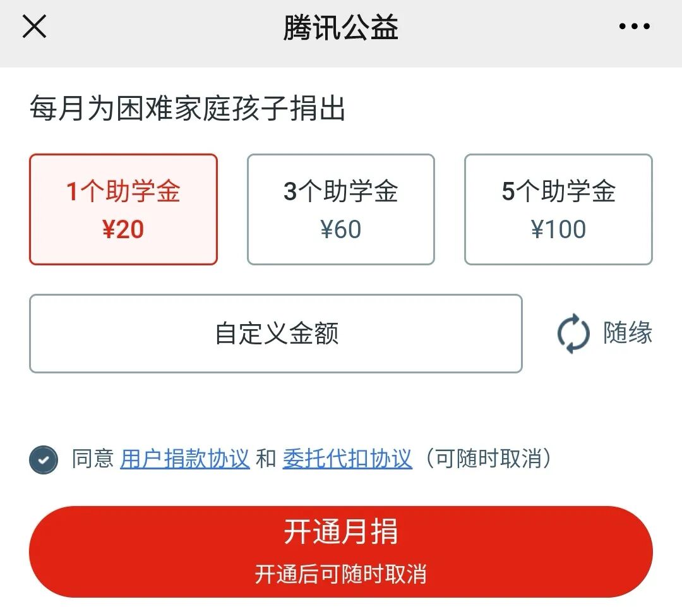Tap the 自定义金额 custom amount field
Viewport: 682px width, 616px height.
[276, 334]
